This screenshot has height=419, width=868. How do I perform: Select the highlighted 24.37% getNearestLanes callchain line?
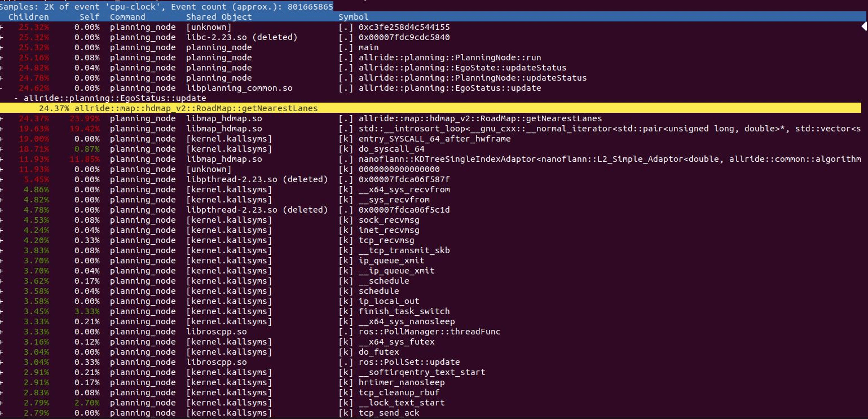(430, 108)
